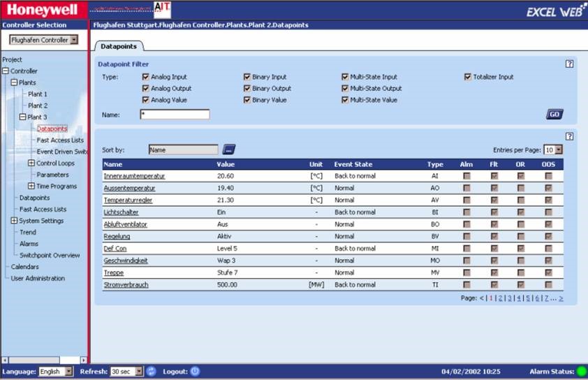The image size is (588, 380).
Task: Expand the Control Loops tree node
Action: pyautogui.click(x=31, y=163)
